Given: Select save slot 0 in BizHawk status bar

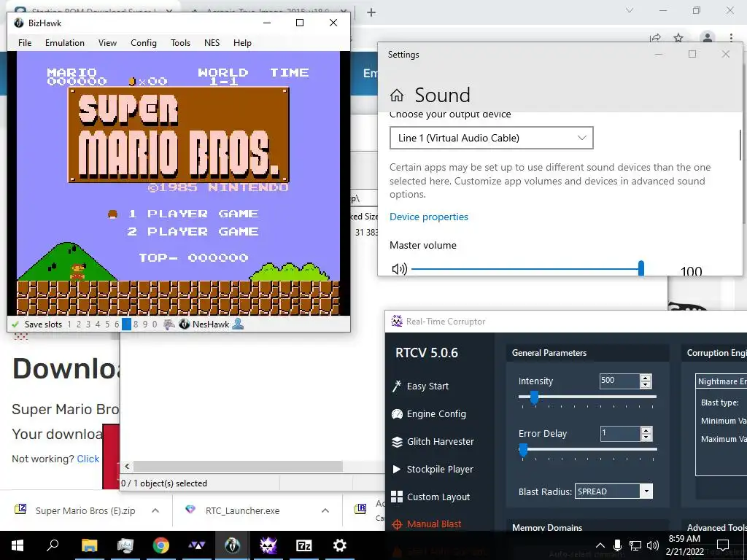Looking at the screenshot, I should (x=155, y=324).
